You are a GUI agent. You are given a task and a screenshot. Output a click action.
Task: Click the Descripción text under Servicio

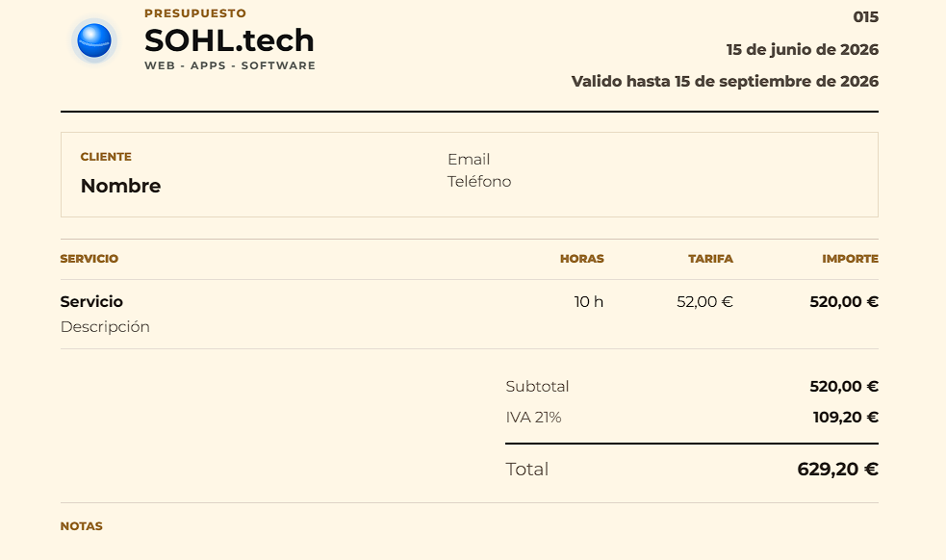pyautogui.click(x=105, y=327)
